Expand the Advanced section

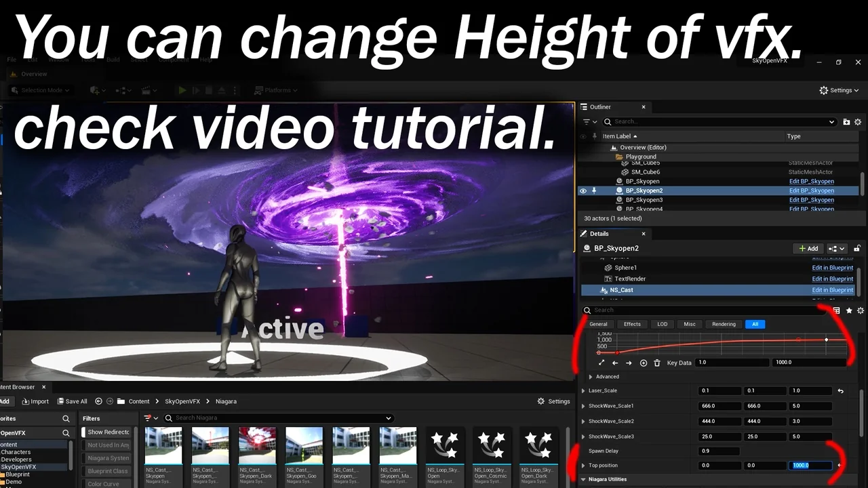(591, 377)
